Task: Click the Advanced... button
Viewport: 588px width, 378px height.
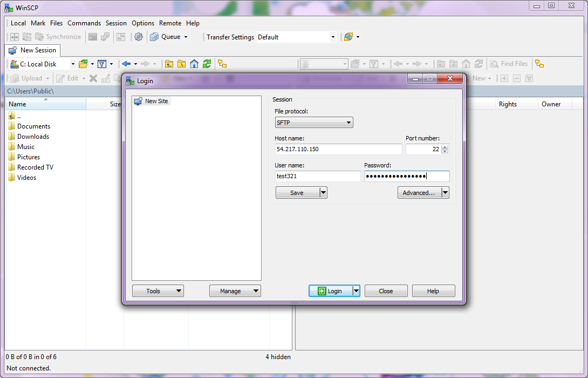Action: point(419,193)
